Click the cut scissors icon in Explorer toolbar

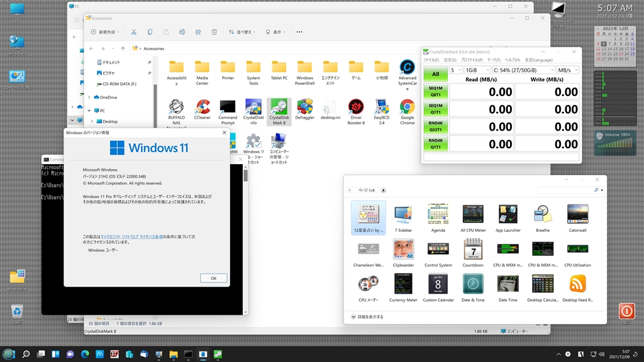(133, 32)
